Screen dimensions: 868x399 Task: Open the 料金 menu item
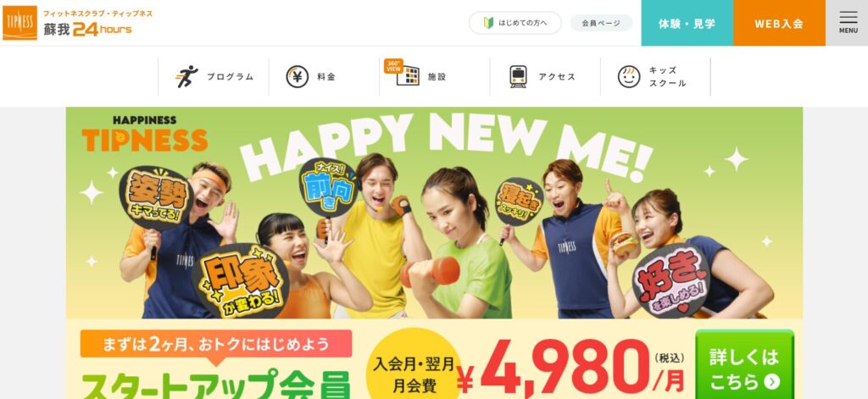325,77
